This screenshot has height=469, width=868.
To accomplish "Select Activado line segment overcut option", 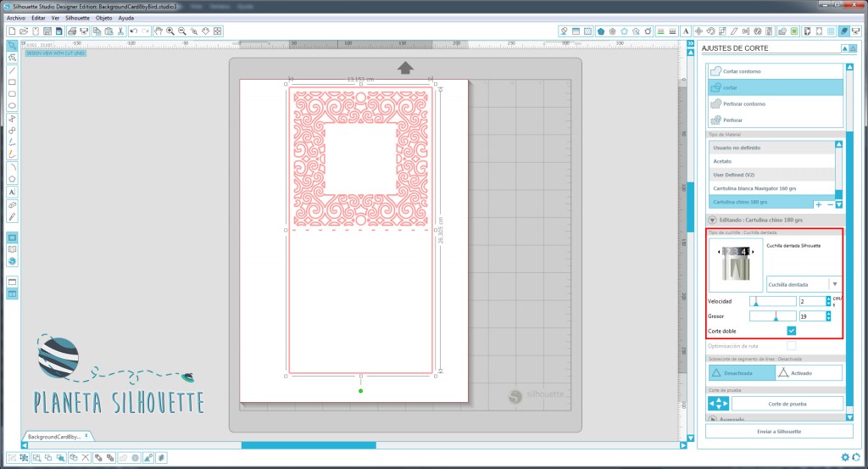I will 809,372.
